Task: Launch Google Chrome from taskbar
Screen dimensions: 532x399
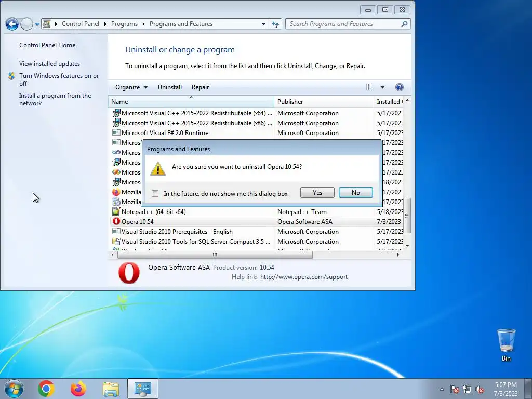Action: (x=46, y=389)
